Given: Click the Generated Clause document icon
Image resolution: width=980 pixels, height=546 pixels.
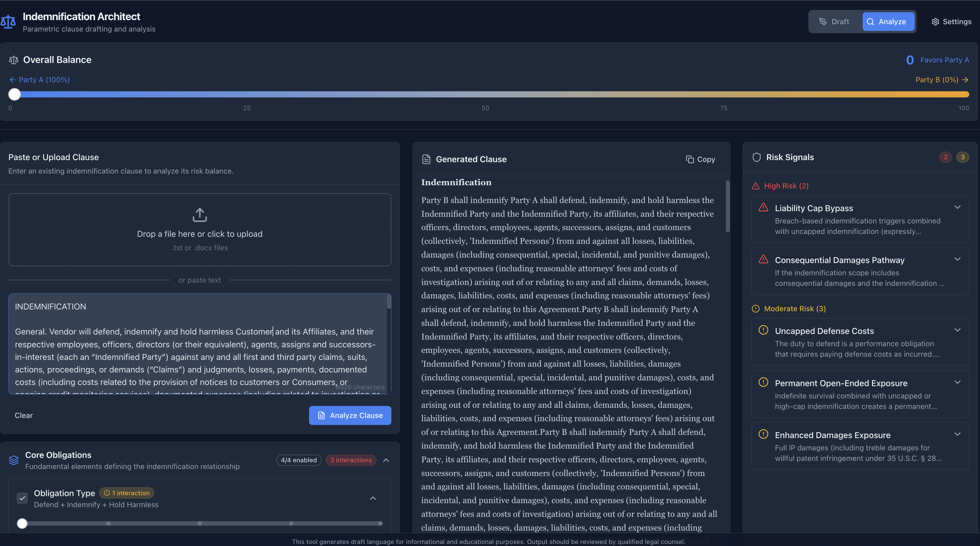Looking at the screenshot, I should point(426,159).
